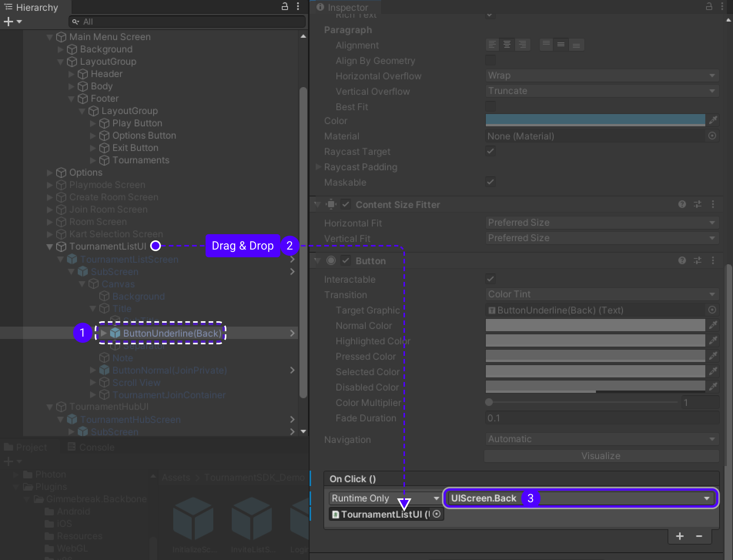Collapse the TournamentListUI tree node
Screen dimensions: 733x560
(50, 246)
